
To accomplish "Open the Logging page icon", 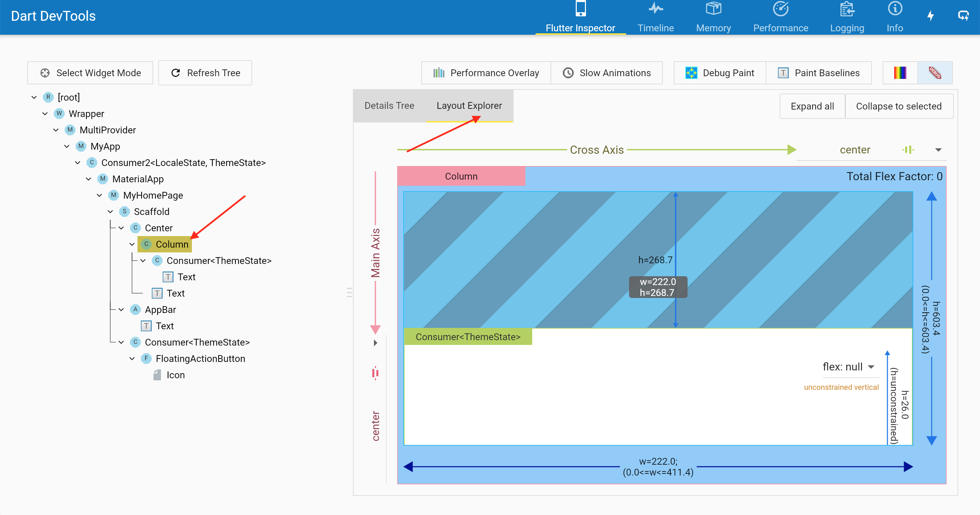I will [847, 9].
